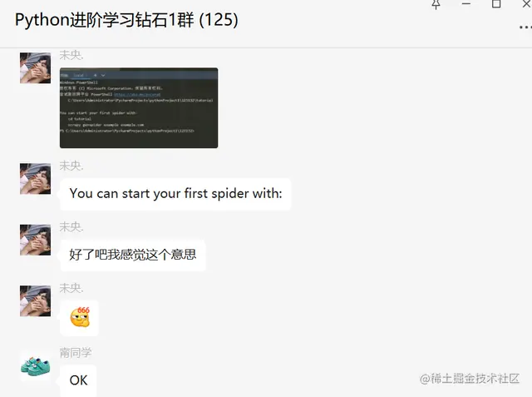
Task: Select the 好了吧我感觉这个意思 message bubble
Action: pos(133,255)
